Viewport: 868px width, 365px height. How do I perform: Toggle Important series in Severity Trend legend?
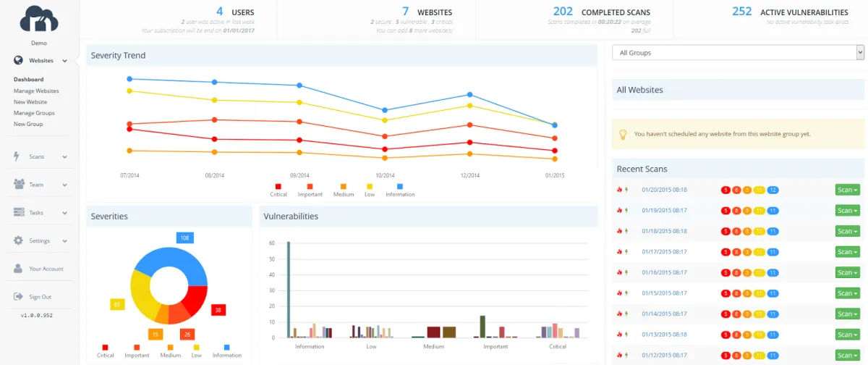(311, 190)
